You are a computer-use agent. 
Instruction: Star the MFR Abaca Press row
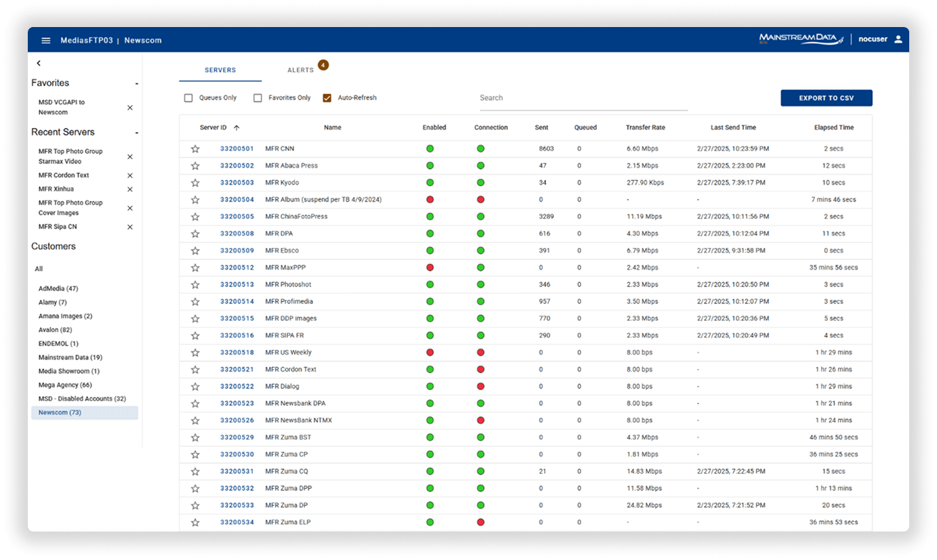pos(195,166)
